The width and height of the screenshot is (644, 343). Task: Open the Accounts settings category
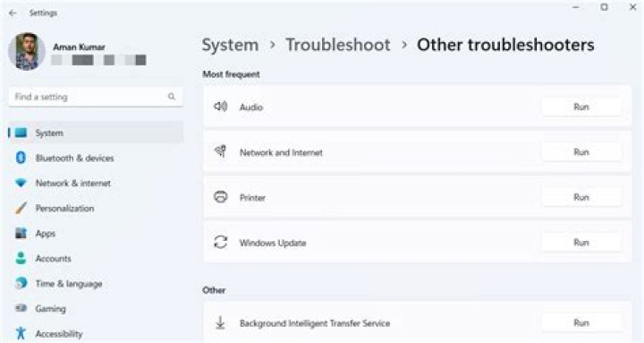pos(54,259)
